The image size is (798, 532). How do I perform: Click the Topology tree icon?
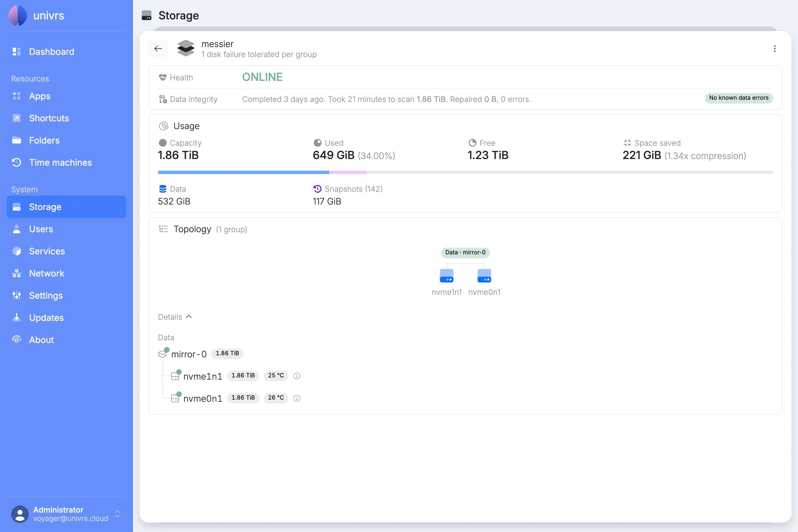tap(163, 229)
